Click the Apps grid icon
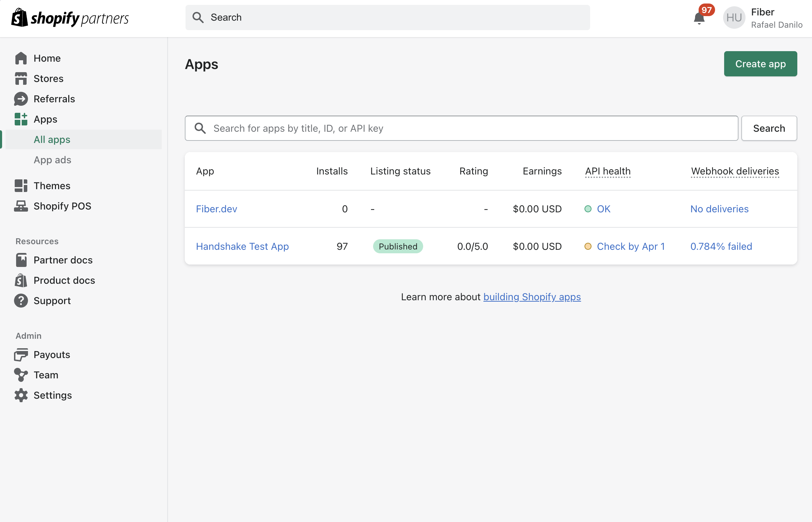 21,119
